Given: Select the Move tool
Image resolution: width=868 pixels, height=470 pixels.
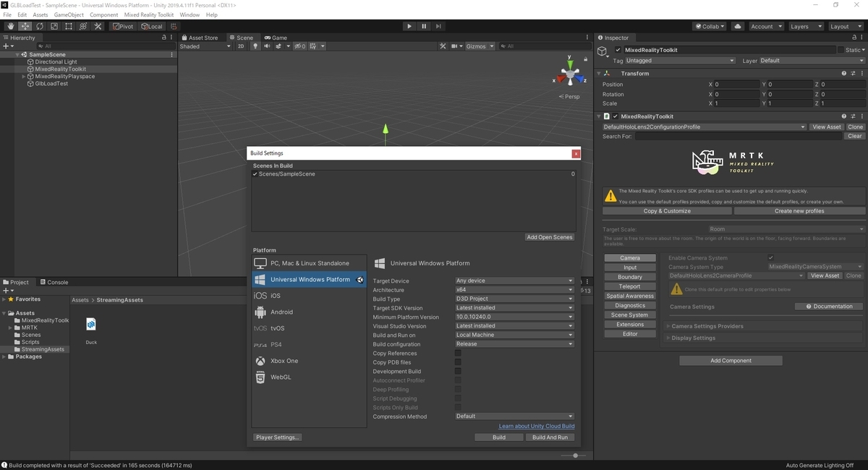Looking at the screenshot, I should click(x=25, y=26).
